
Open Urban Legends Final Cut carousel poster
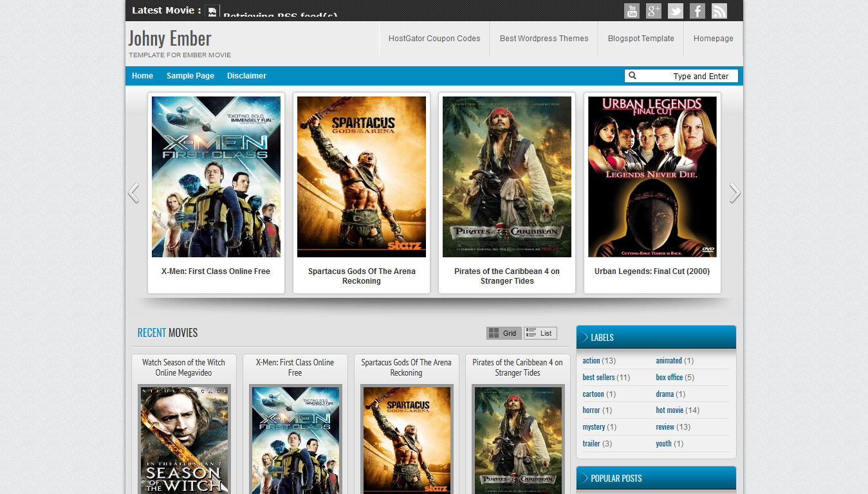pyautogui.click(x=652, y=177)
